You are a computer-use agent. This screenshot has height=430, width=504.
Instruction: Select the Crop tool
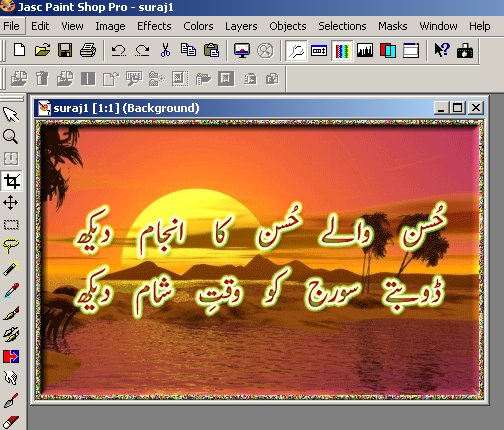click(x=12, y=181)
